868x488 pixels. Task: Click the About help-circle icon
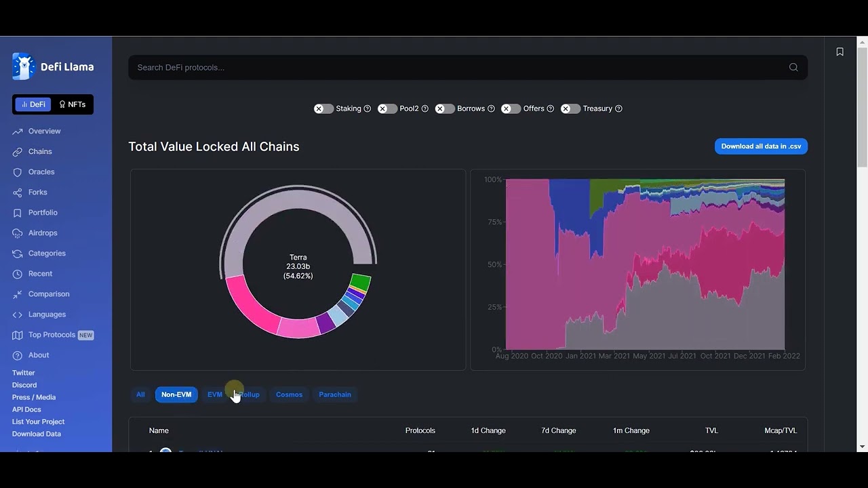18,355
